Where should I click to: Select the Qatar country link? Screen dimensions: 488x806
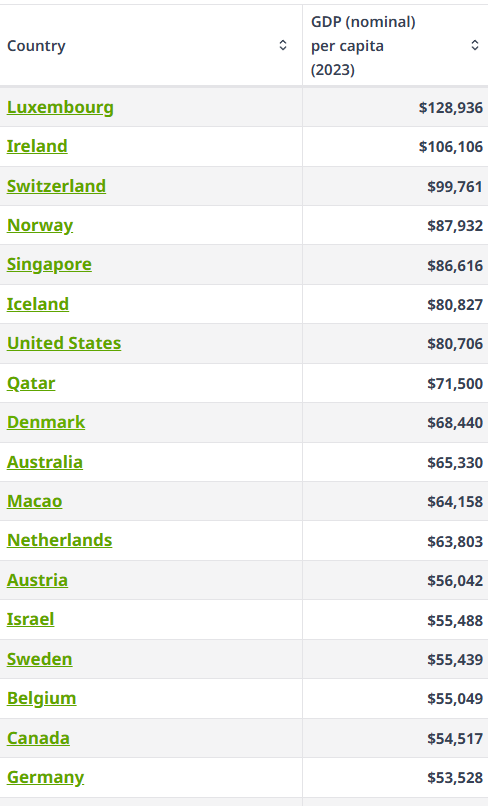click(x=31, y=383)
